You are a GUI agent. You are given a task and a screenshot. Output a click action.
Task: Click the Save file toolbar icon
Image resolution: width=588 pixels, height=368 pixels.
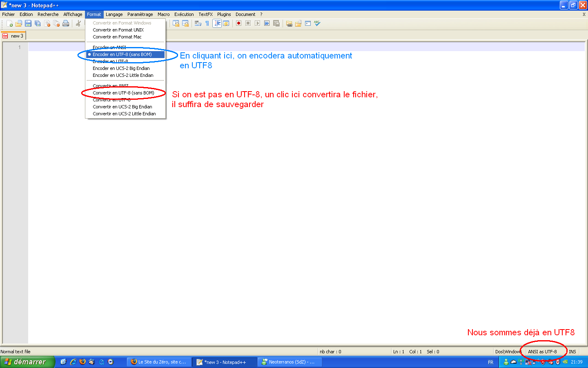point(28,24)
